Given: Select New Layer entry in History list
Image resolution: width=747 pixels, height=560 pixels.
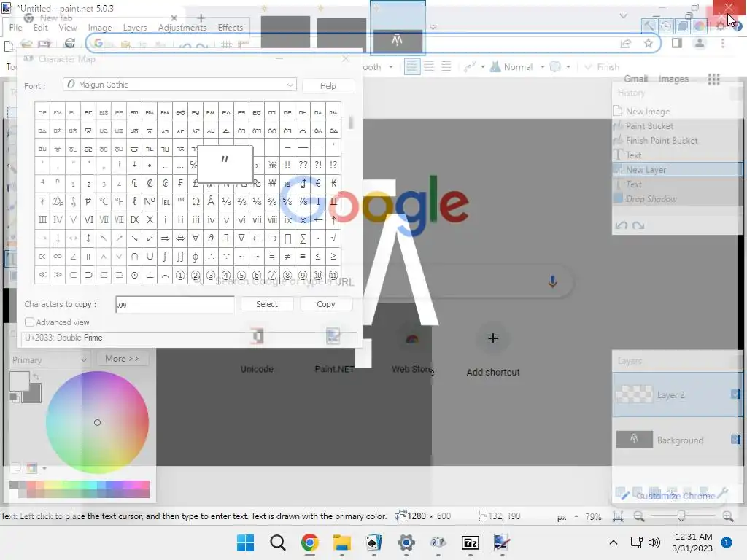Looking at the screenshot, I should click(x=677, y=169).
